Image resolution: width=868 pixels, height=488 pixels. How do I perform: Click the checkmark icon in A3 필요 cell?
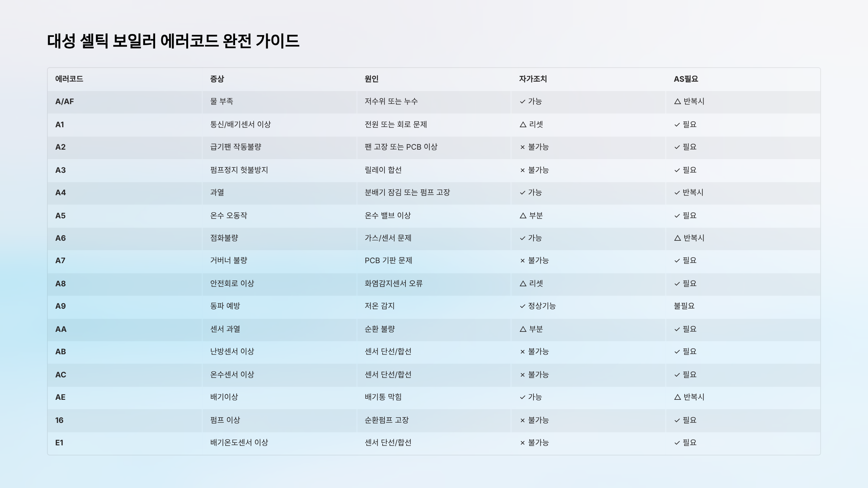coord(677,170)
